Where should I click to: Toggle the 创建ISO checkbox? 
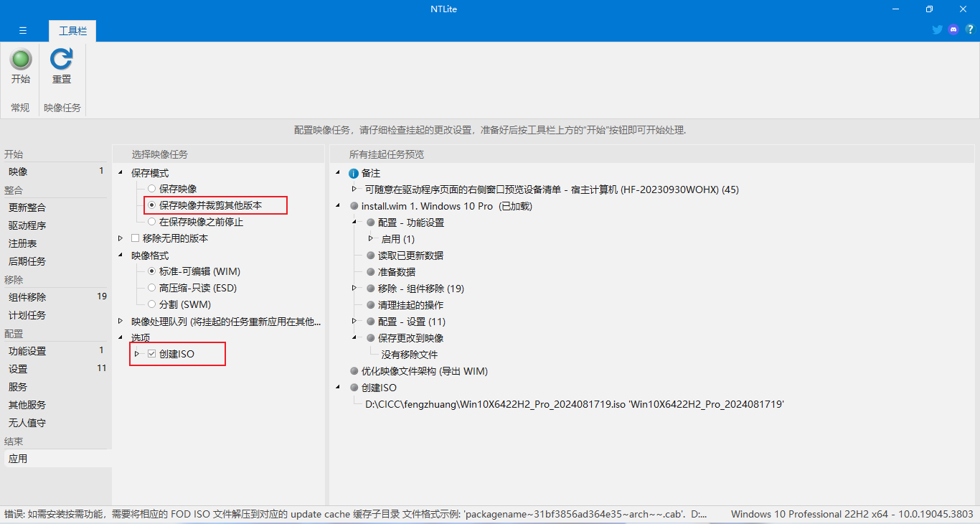[x=151, y=354]
